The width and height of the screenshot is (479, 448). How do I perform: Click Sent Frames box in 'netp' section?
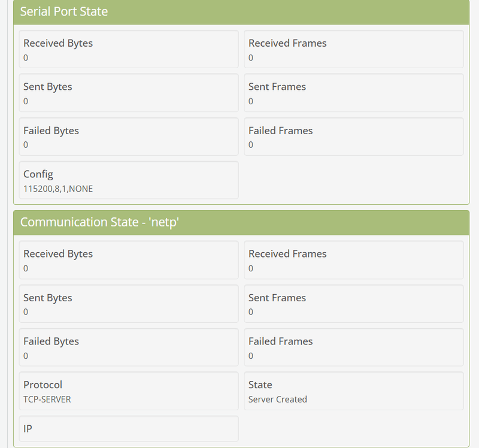pyautogui.click(x=354, y=304)
